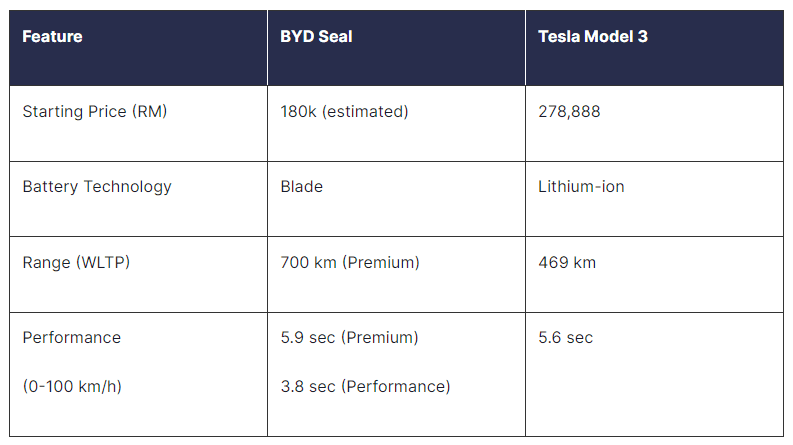The image size is (793, 445).
Task: Select the (0-100 km/h) text
Action: (x=72, y=386)
